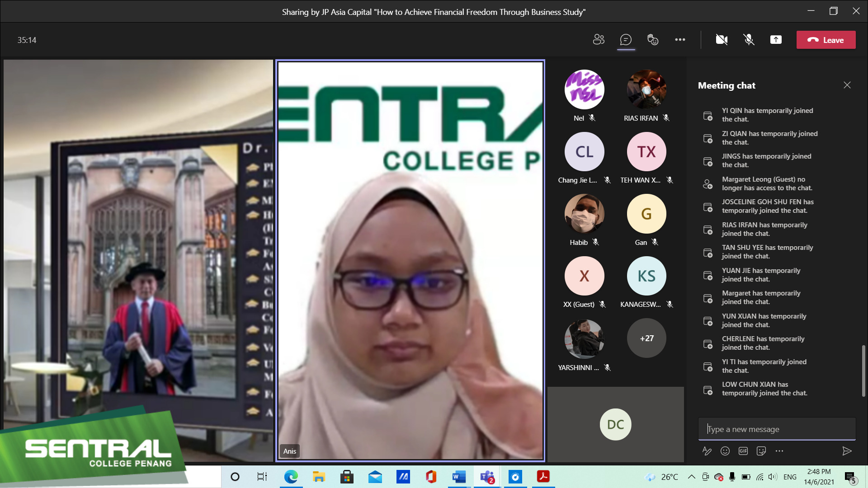Image resolution: width=868 pixels, height=488 pixels.
Task: Open message Format options
Action: [707, 450]
